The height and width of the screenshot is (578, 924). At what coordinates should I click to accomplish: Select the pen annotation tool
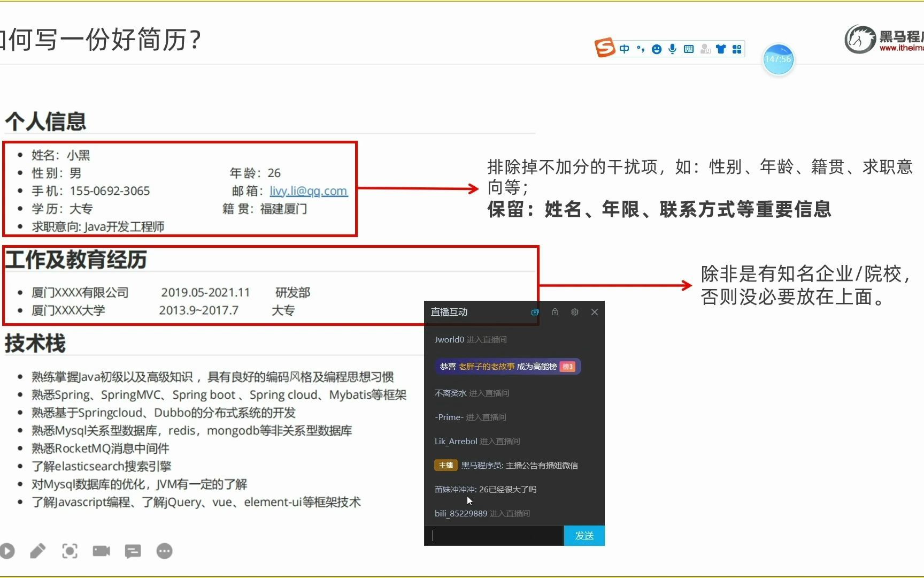38,551
